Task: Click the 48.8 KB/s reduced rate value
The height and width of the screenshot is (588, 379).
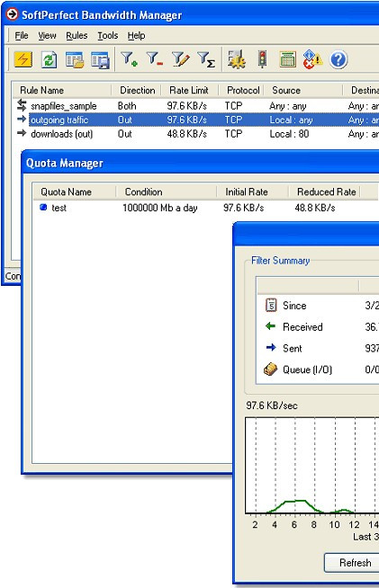Action: click(315, 208)
